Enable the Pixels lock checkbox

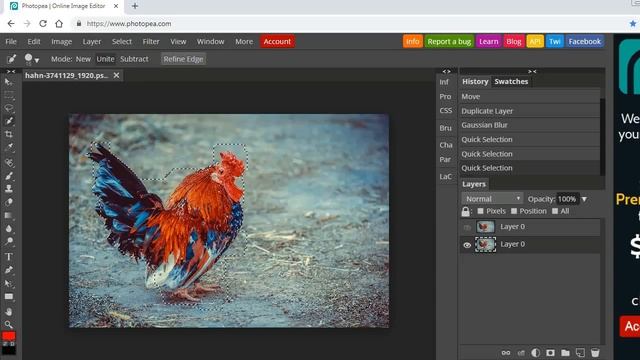click(x=480, y=211)
